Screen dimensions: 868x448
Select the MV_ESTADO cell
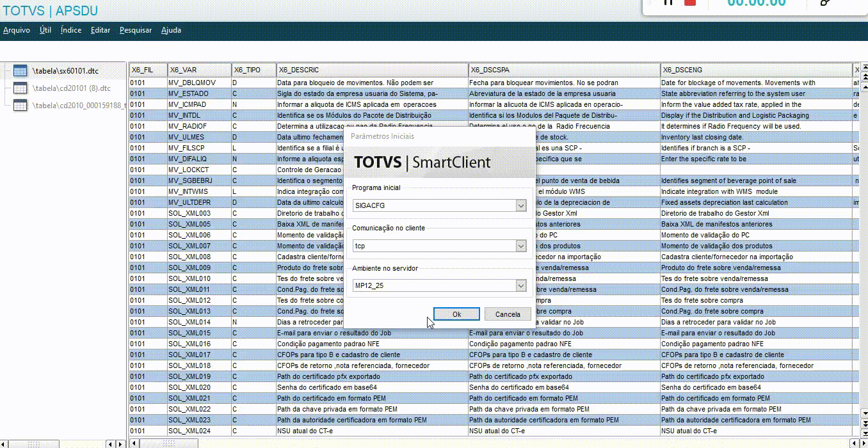click(x=199, y=93)
